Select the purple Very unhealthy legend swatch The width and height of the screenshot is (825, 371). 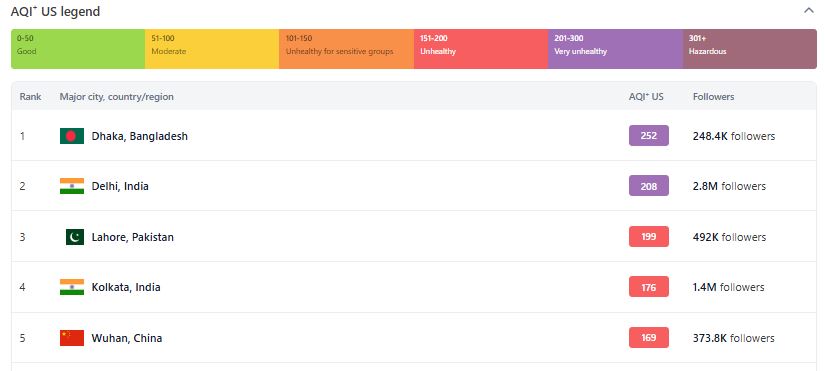pyautogui.click(x=616, y=49)
